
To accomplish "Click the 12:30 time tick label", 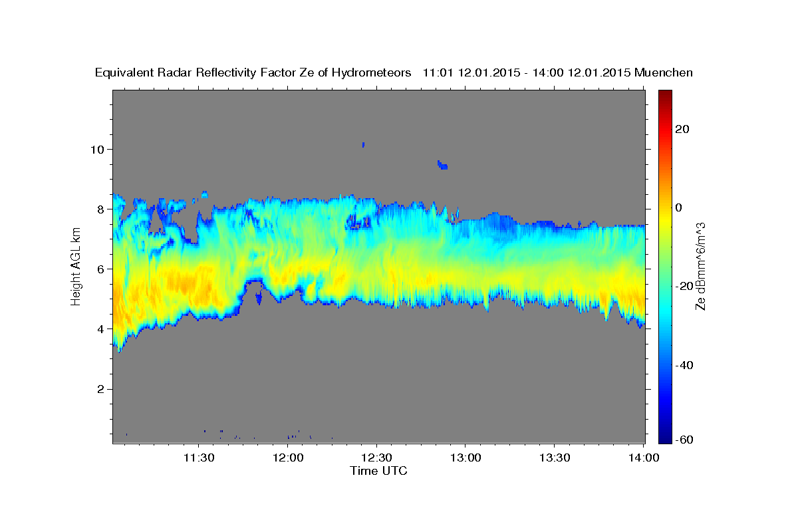I will click(x=376, y=458).
